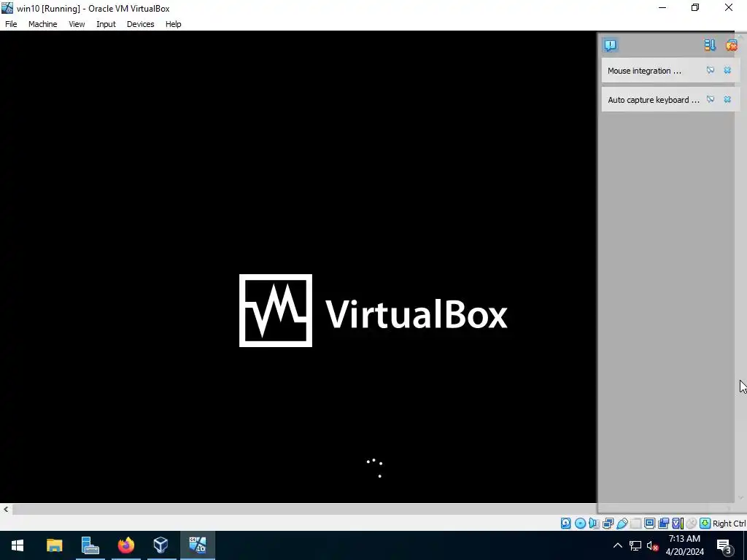747x560 pixels.
Task: Restore down the VirtualBox VM window
Action: pyautogui.click(x=695, y=7)
